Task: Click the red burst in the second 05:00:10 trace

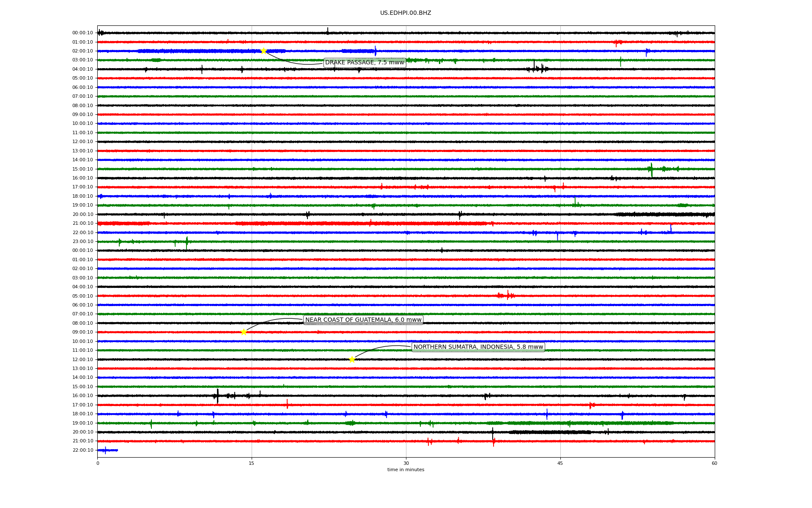Action: coord(506,295)
